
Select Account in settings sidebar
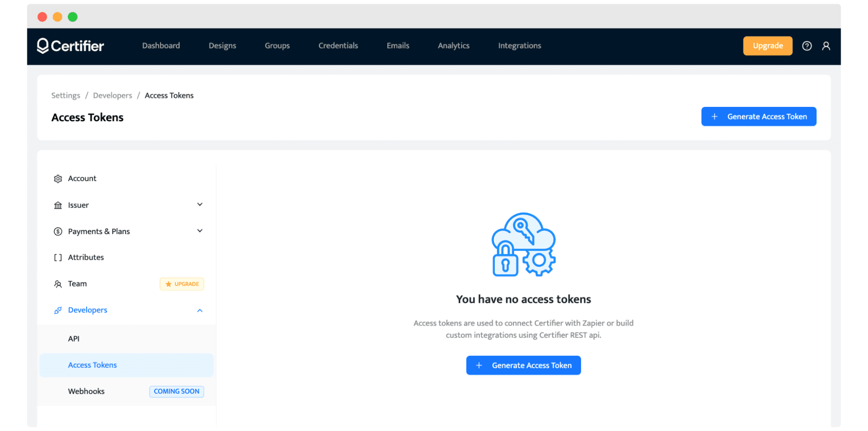coord(82,179)
